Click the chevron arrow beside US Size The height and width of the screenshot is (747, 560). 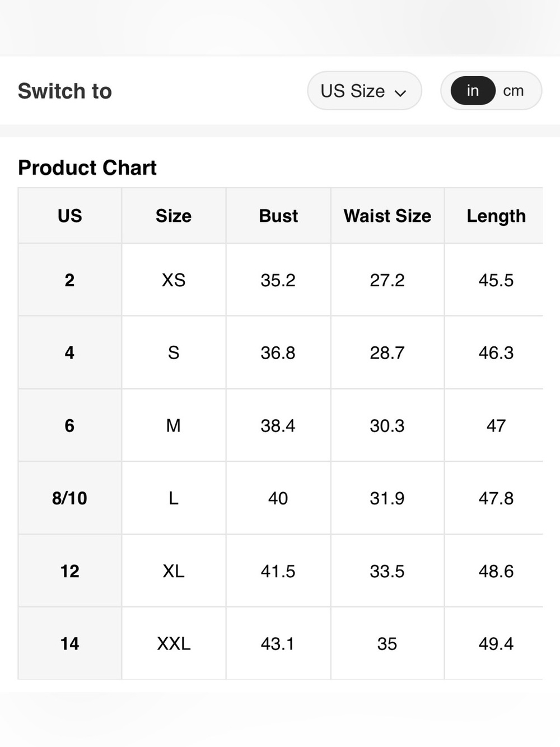coord(400,93)
